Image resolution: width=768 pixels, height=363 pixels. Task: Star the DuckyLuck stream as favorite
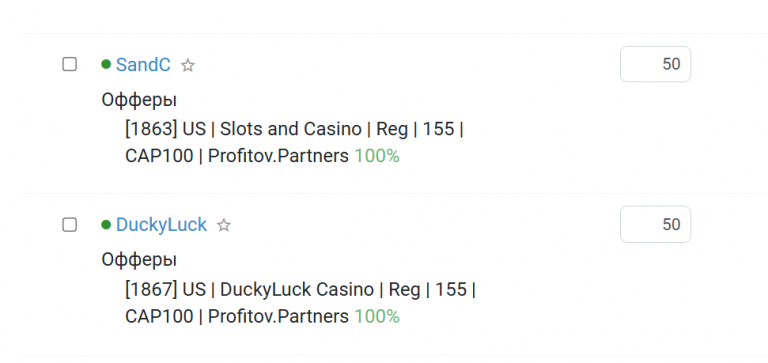[224, 225]
